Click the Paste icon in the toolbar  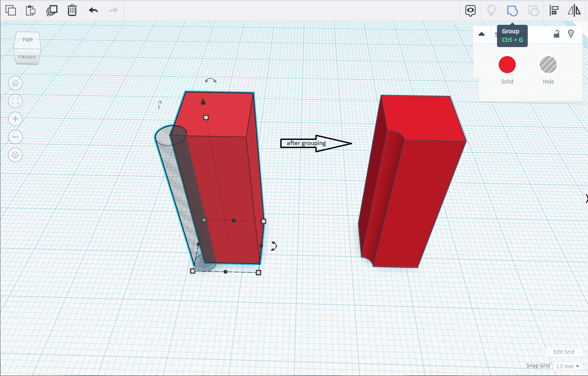pos(30,10)
